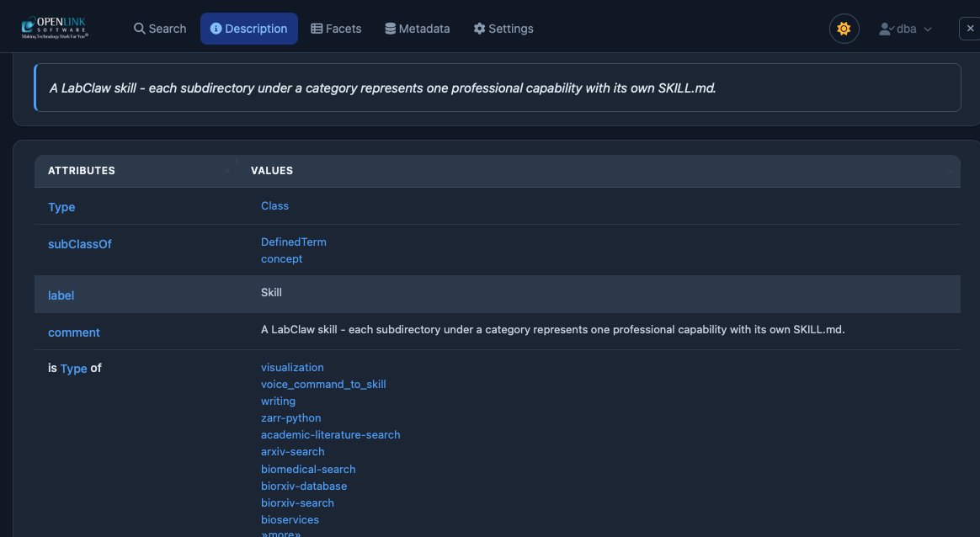Open the zarr-python link
Viewport: 980px width, 537px height.
point(290,418)
